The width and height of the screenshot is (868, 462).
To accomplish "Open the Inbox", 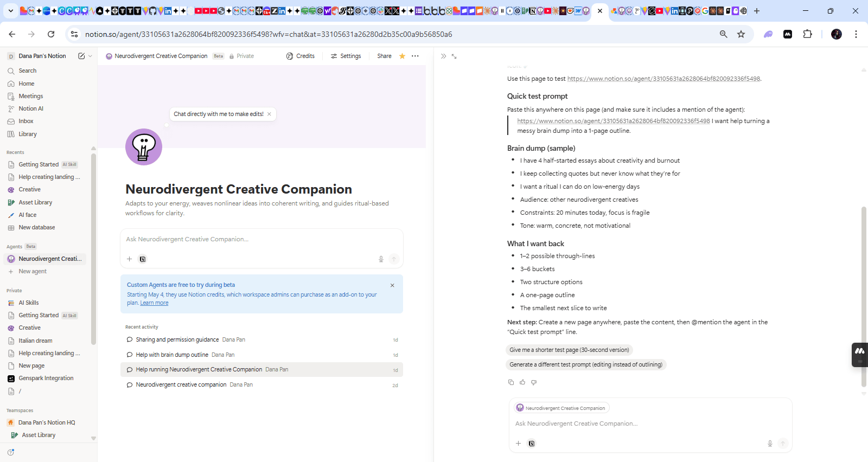I will pos(26,121).
